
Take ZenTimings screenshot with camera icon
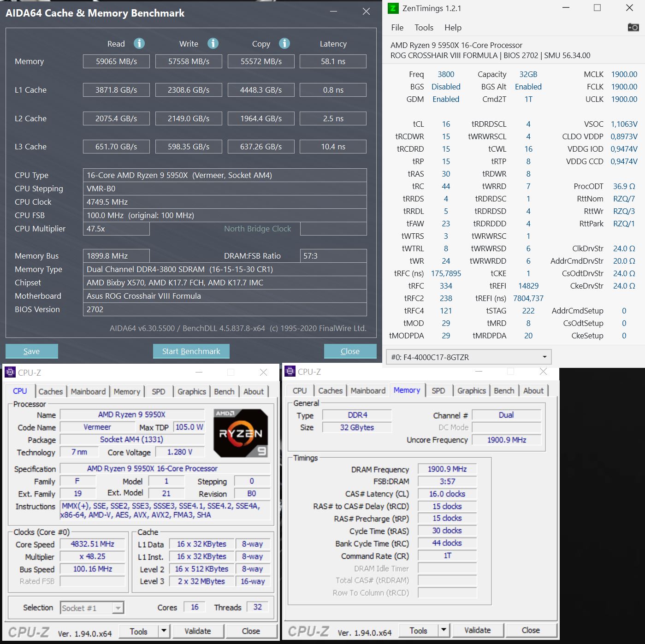point(633,27)
